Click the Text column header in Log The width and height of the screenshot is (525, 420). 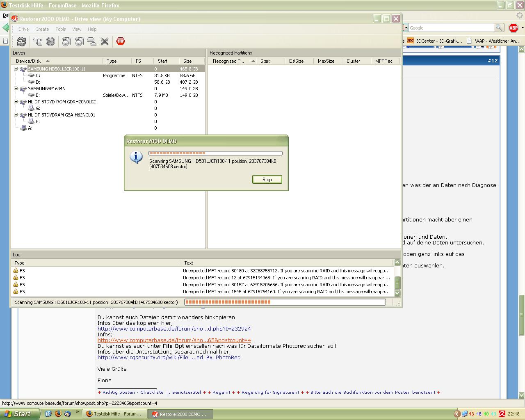(286, 263)
